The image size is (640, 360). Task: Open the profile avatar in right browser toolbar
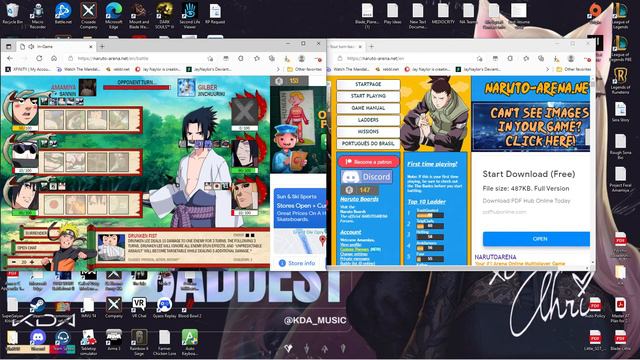point(571,58)
